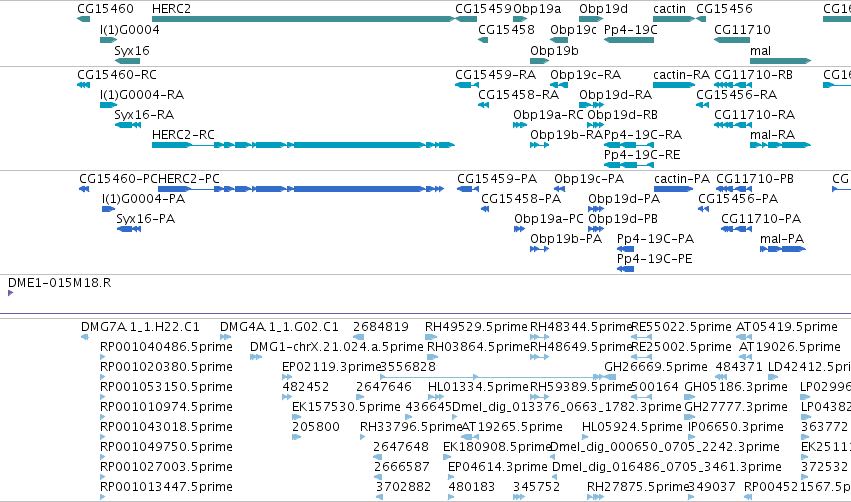
Task: Select the CG15459 gene label
Action: pos(484,9)
